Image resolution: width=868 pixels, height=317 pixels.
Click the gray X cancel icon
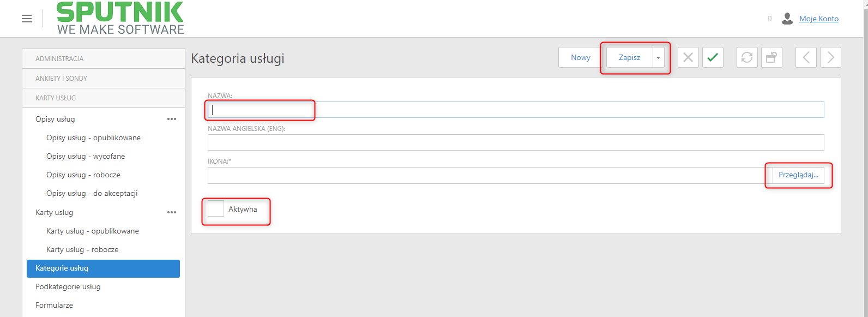pos(688,57)
